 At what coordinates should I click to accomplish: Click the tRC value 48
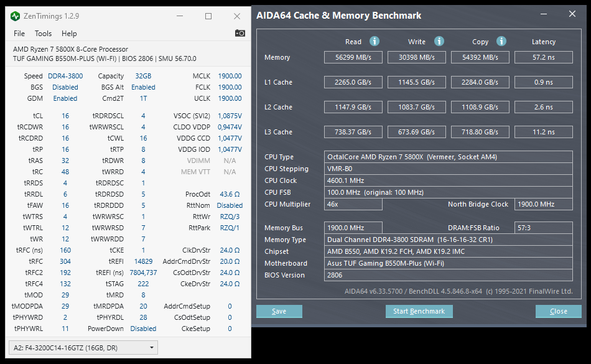pos(65,172)
